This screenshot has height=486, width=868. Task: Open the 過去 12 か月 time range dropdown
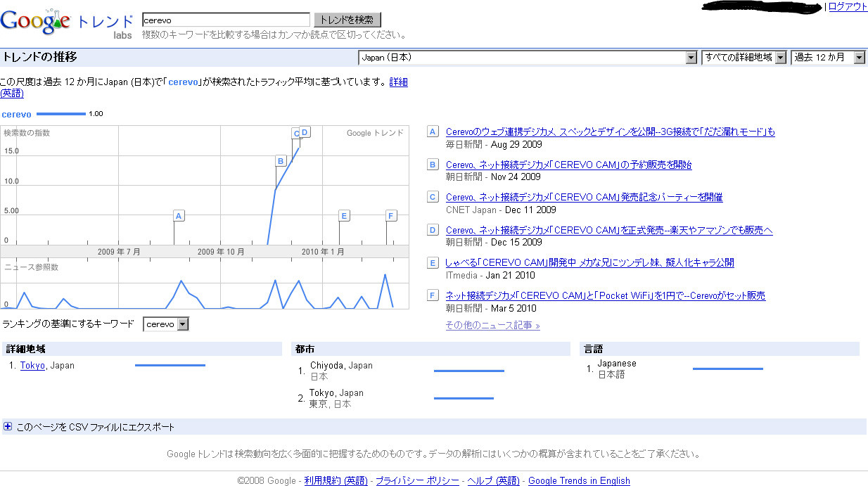pyautogui.click(x=828, y=58)
